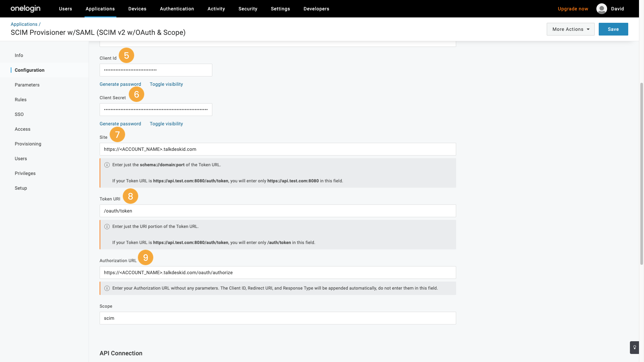This screenshot has height=362, width=644.
Task: Switch to the Provisioning section
Action: (28, 144)
